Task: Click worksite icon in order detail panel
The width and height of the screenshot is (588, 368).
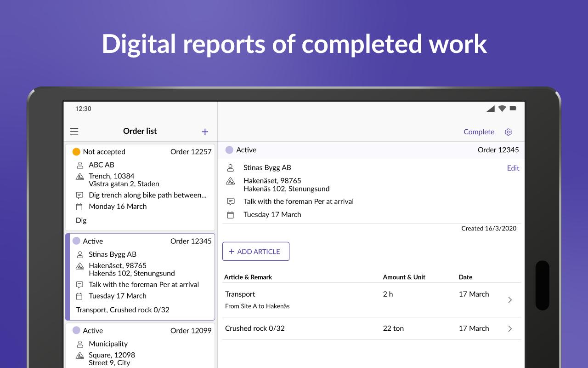Action: 231,181
